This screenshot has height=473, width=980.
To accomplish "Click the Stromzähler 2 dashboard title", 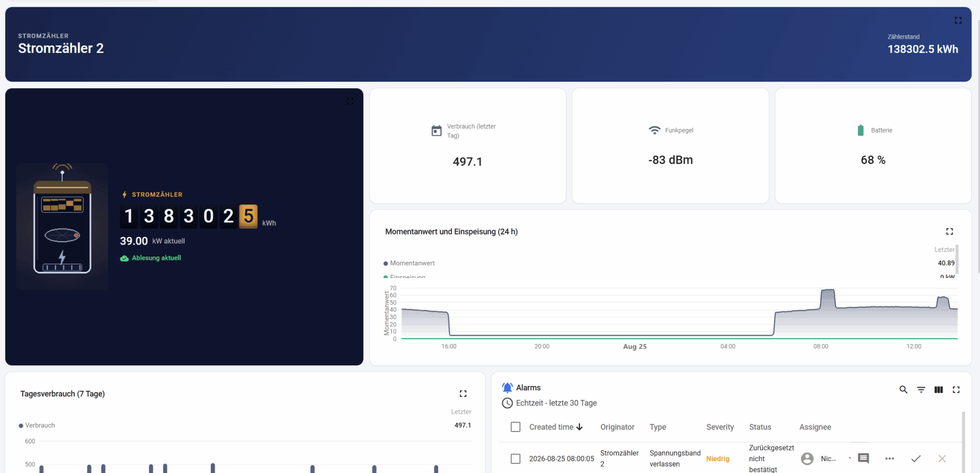I will (61, 48).
